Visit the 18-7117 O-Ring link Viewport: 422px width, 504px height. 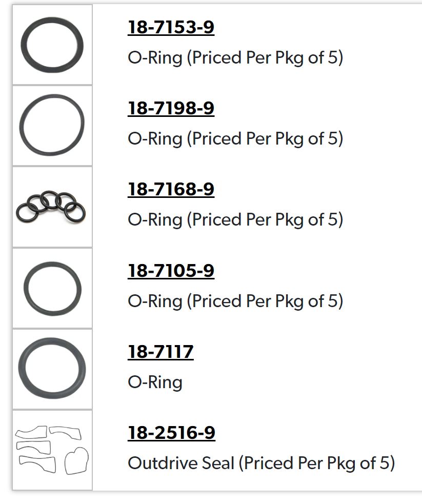coord(160,351)
